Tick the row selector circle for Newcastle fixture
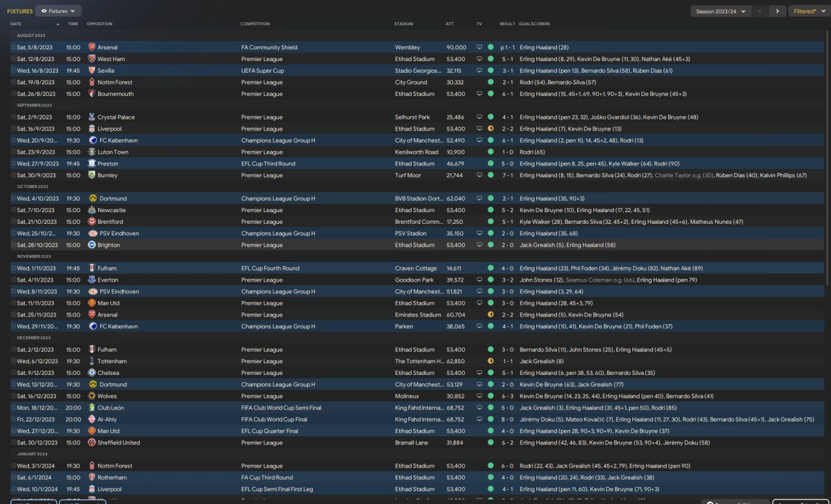This screenshot has width=831, height=504. point(13,211)
